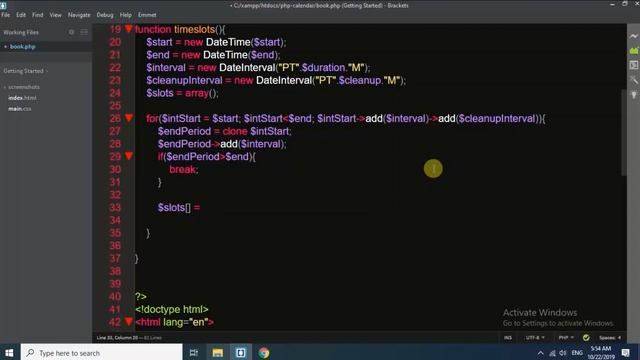
Task: Open the Debug menu
Action: pos(105,15)
